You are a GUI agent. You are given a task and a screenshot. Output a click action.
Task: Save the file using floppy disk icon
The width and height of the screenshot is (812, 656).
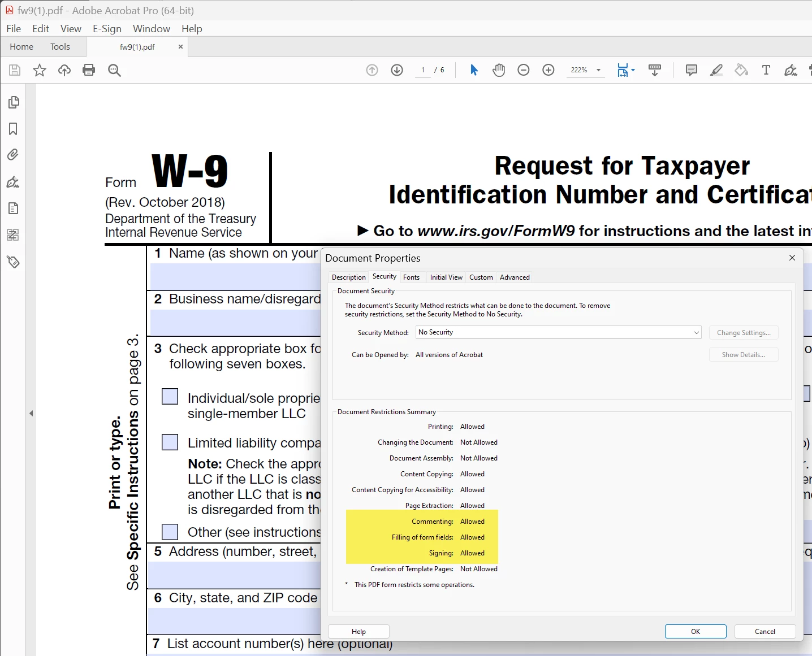point(15,70)
